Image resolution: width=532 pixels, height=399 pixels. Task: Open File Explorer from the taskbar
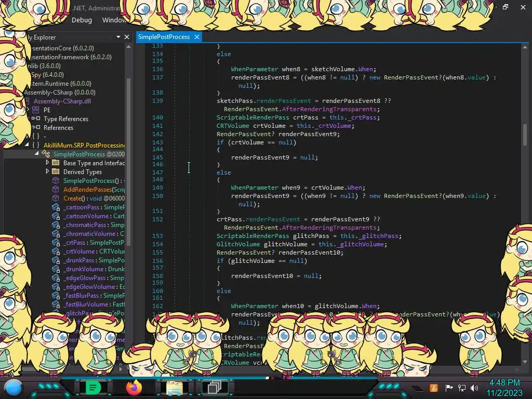175,387
